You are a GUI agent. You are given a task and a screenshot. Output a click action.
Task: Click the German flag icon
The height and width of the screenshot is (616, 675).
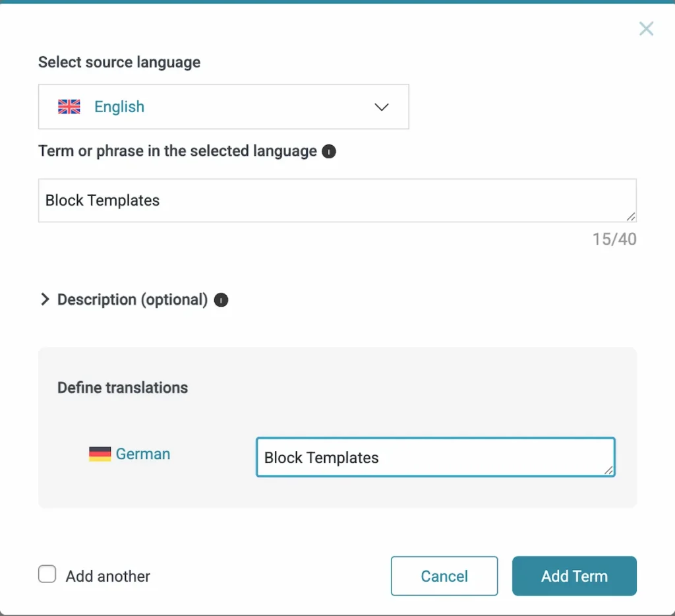[100, 453]
